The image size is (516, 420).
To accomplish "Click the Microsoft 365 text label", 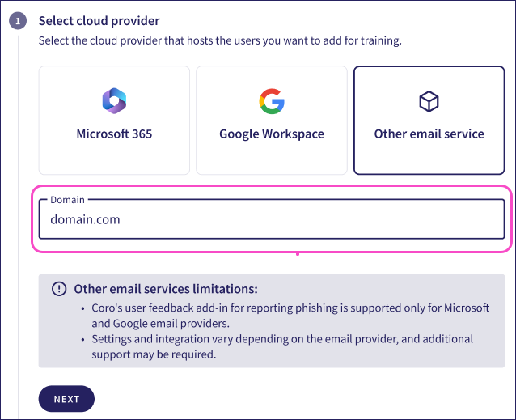I will (114, 134).
